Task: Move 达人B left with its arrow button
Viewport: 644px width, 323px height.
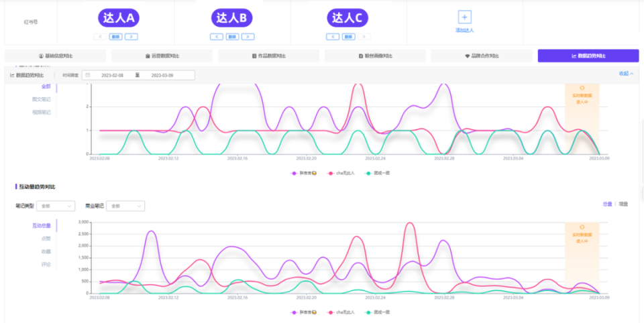Action: (217, 37)
